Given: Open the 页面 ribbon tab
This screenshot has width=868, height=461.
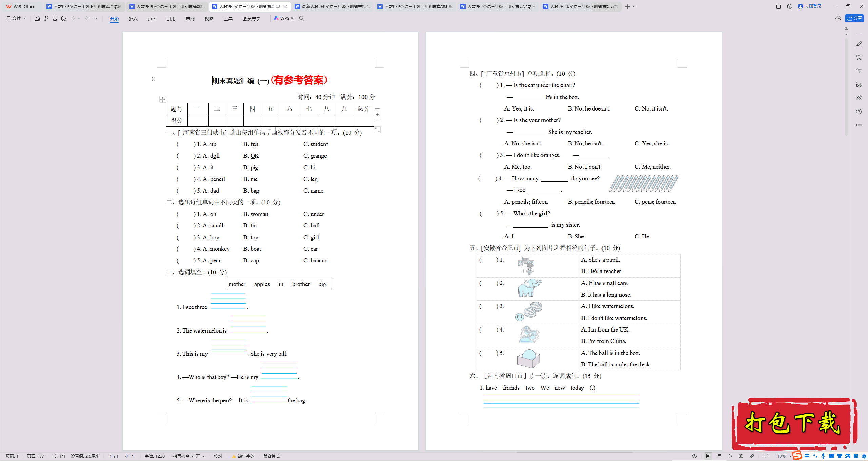Looking at the screenshot, I should (x=152, y=19).
